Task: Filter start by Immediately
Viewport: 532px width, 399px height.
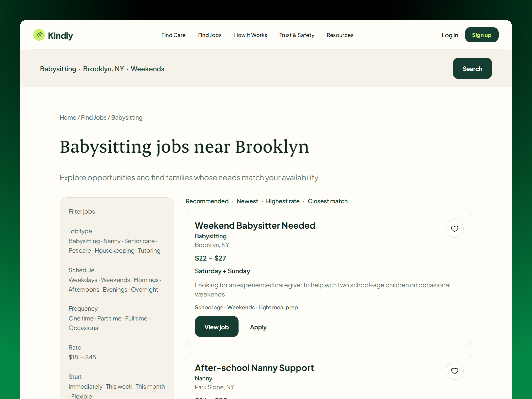Action: point(85,387)
